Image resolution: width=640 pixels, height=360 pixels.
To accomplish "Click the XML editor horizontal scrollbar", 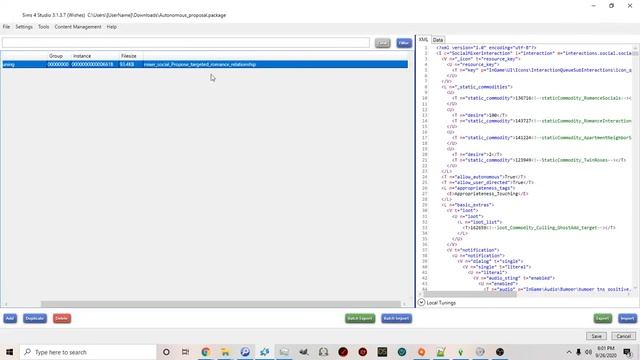I will point(469,294).
